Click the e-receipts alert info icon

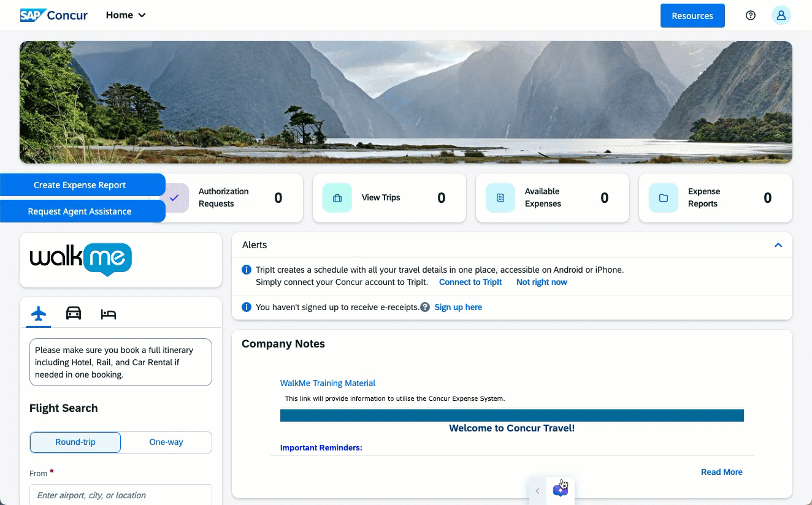[247, 307]
